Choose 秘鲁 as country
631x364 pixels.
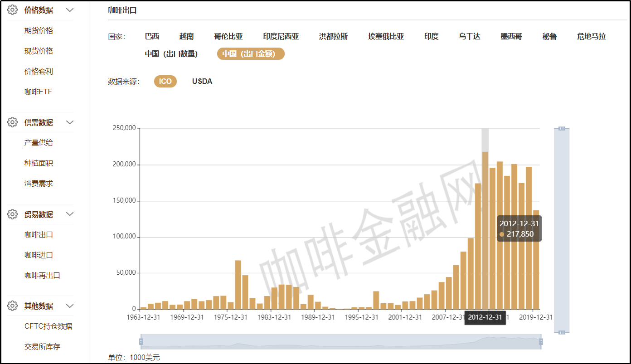click(x=549, y=36)
